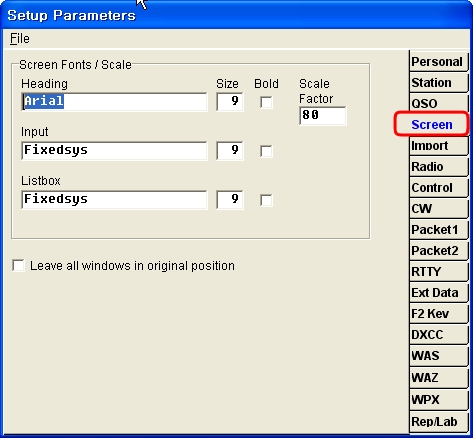Click the Input font size field
Screen dimensions: 473x438
pos(230,151)
